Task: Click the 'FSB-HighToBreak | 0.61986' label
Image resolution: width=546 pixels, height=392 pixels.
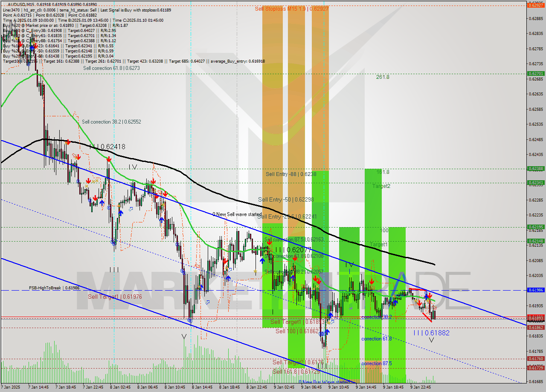Action: point(54,288)
